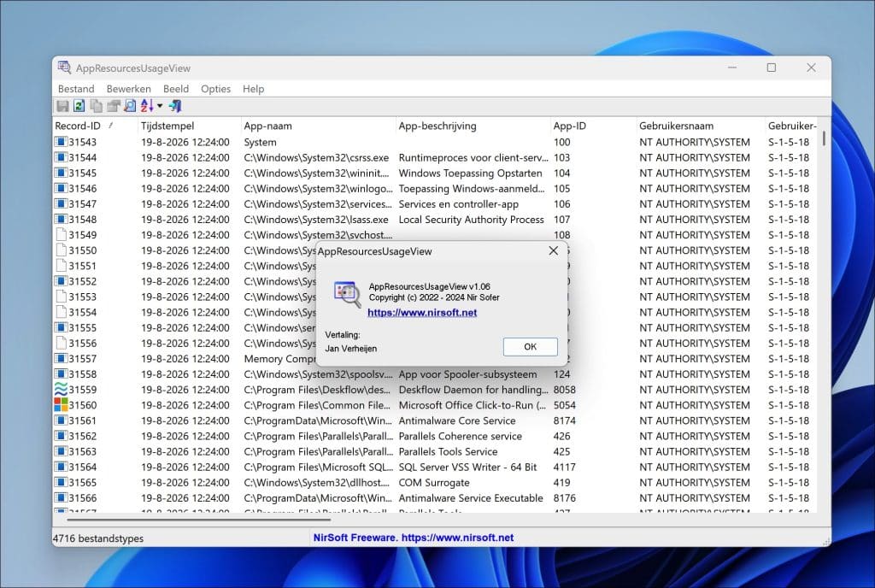Click the app icon in the title bar

(x=64, y=68)
